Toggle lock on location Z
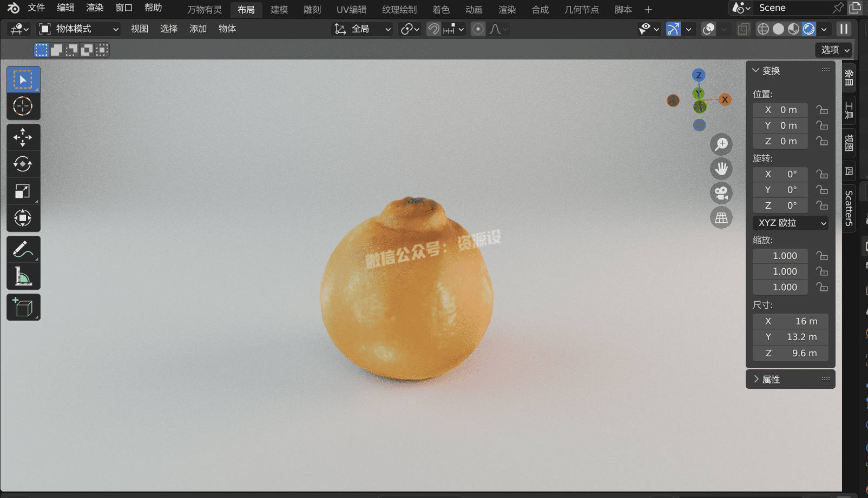The image size is (868, 498). click(x=822, y=141)
